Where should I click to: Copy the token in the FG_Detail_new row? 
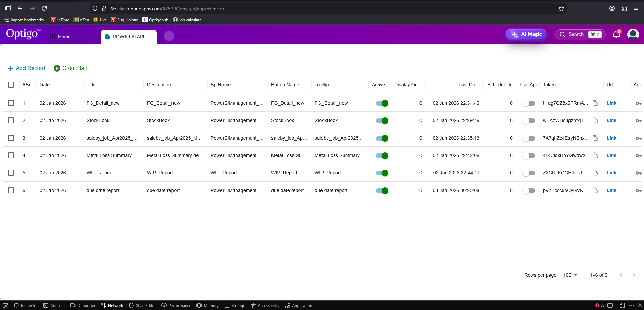pyautogui.click(x=595, y=103)
